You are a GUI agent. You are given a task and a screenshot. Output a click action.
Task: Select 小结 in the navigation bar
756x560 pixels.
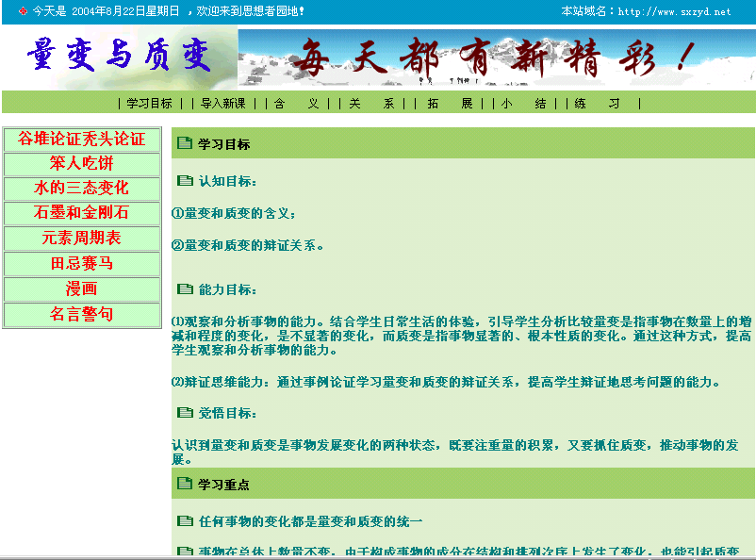[523, 104]
